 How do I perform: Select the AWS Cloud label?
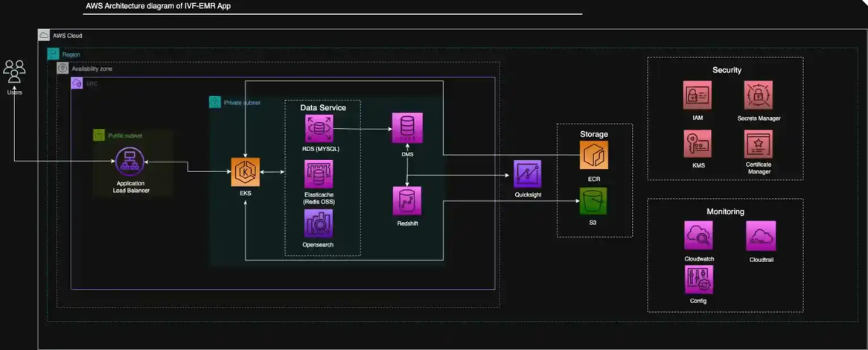coord(67,36)
